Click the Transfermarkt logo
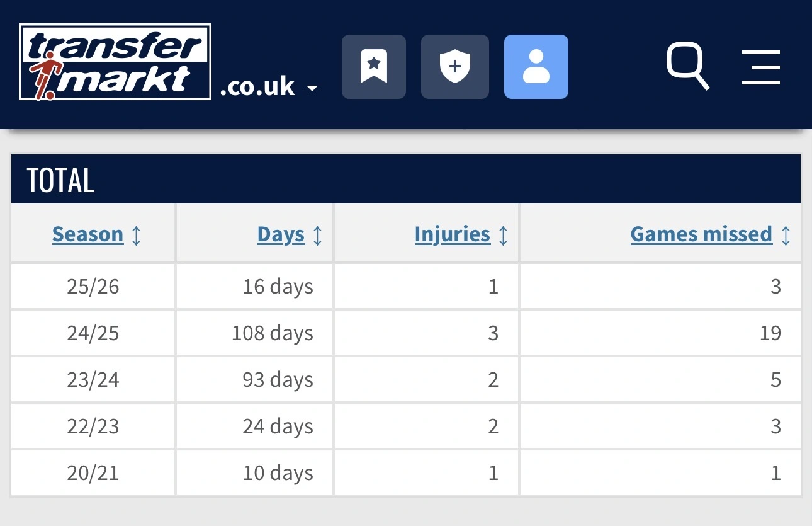 click(115, 62)
